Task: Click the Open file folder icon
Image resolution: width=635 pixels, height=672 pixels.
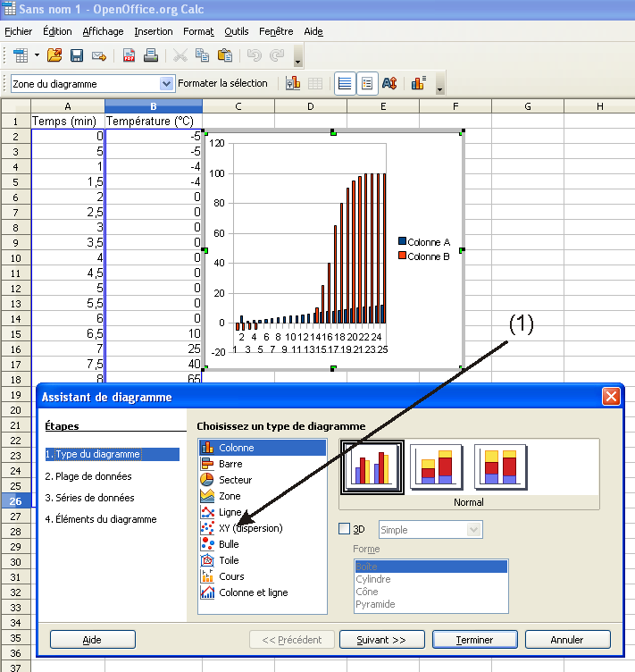Action: click(x=54, y=55)
